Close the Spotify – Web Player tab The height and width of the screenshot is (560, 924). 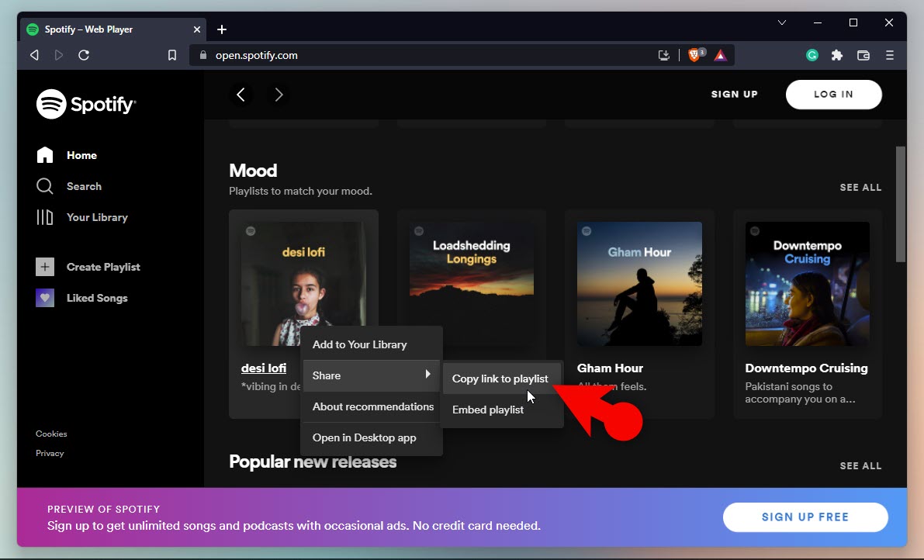[x=197, y=29]
